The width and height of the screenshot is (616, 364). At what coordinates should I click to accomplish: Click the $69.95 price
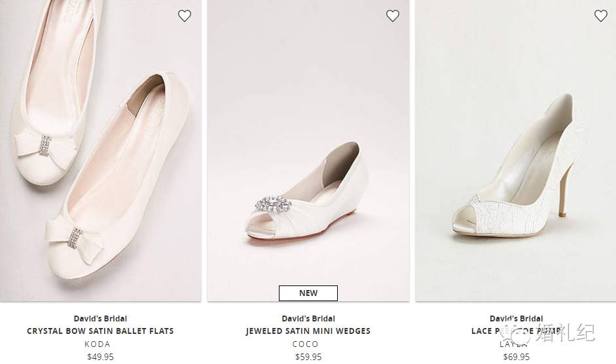pos(516,357)
